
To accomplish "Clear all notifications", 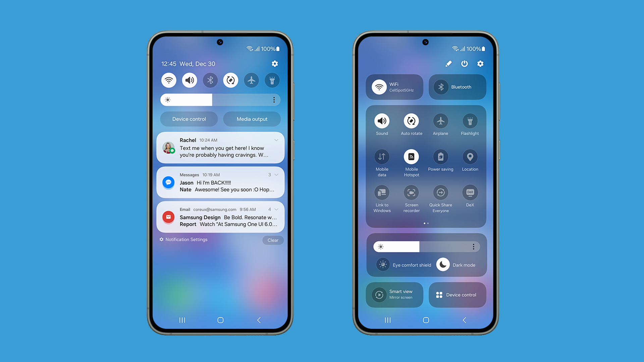I will point(273,240).
